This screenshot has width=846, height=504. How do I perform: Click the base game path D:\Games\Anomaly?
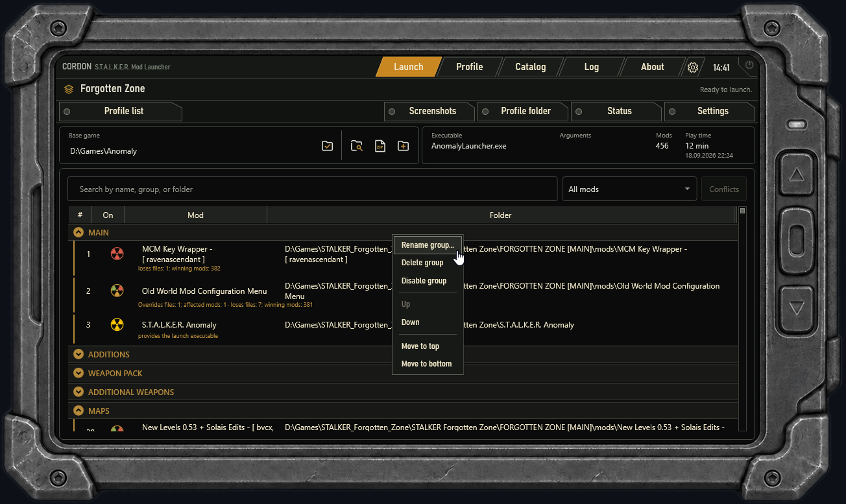pyautogui.click(x=104, y=151)
